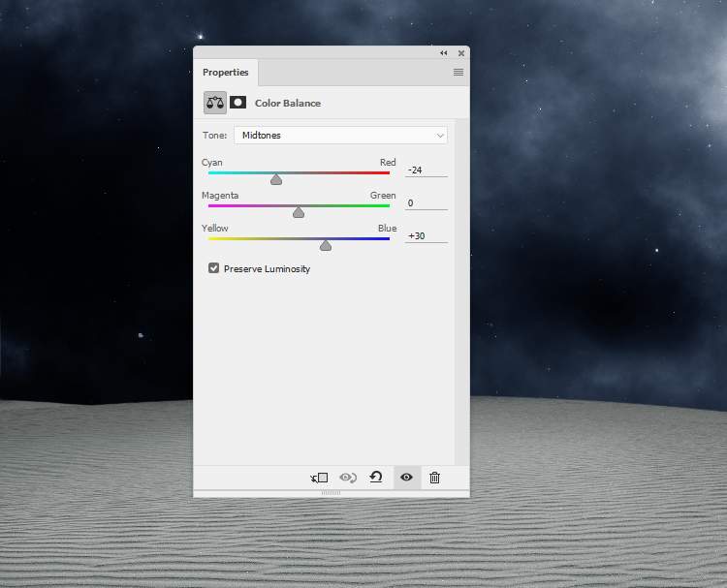Image resolution: width=727 pixels, height=588 pixels.
Task: Toggle layer visibility eye icon
Action: tap(406, 478)
